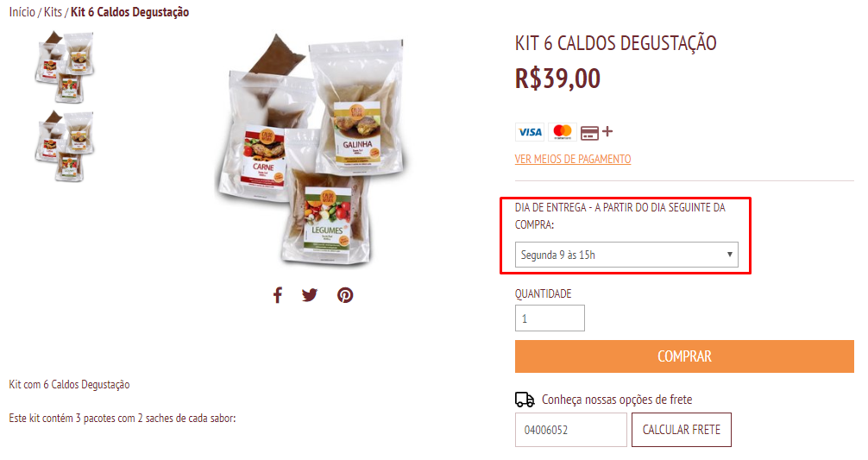
Task: Open 'Ver meios de pagamento' link
Action: pyautogui.click(x=573, y=160)
